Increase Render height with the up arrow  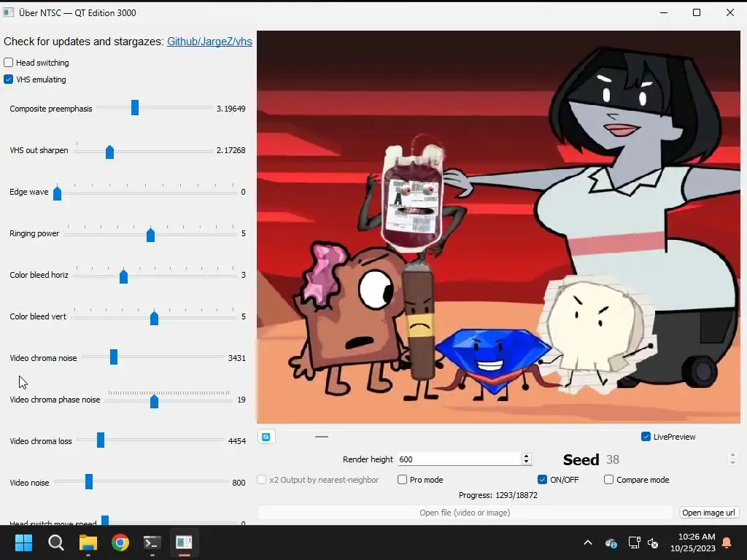point(527,456)
